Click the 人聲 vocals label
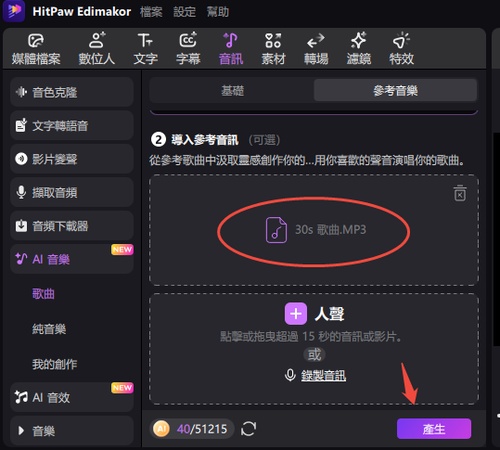 coord(329,314)
